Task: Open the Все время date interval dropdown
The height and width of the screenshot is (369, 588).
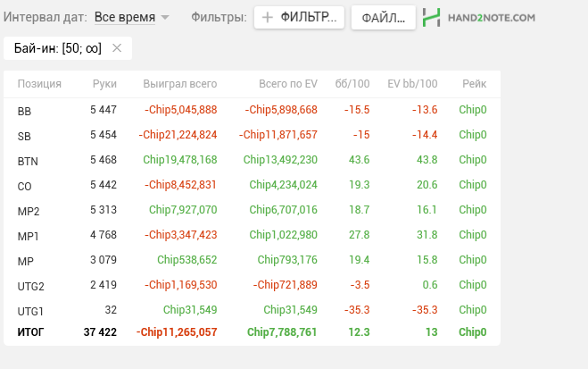Action: [125, 17]
